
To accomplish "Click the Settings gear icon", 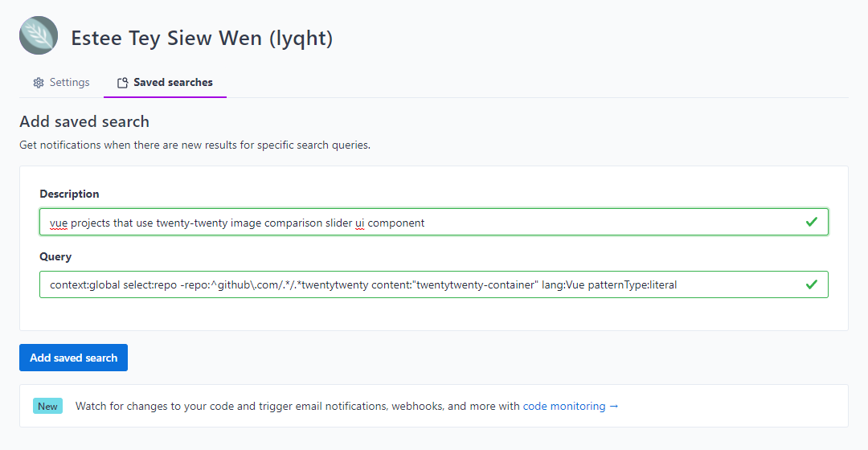I will [38, 83].
